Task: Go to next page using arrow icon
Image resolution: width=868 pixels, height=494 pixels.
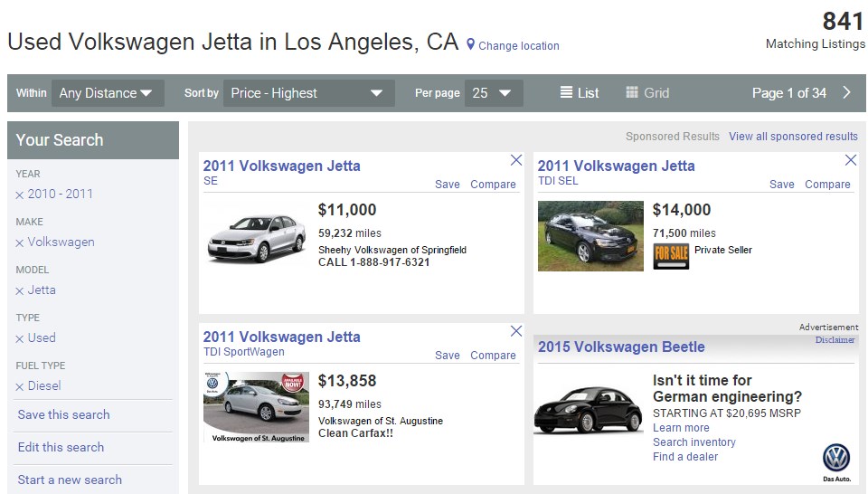Action: (x=846, y=92)
